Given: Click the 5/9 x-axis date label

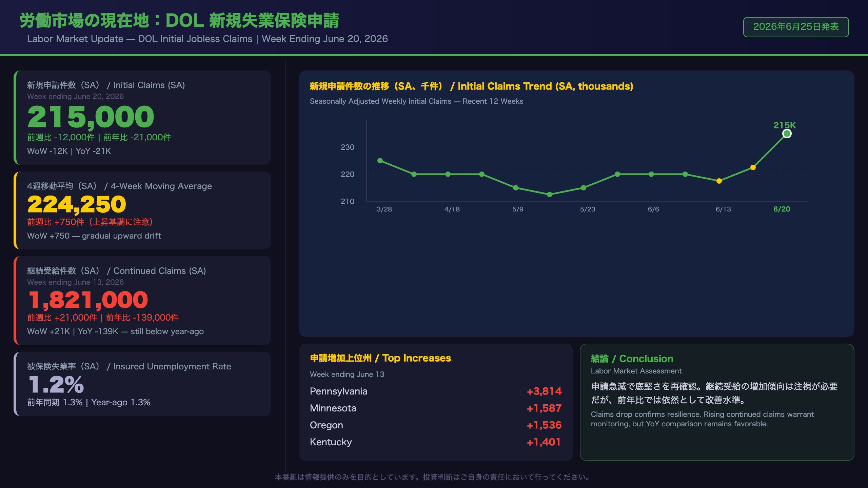Looking at the screenshot, I should pos(518,209).
